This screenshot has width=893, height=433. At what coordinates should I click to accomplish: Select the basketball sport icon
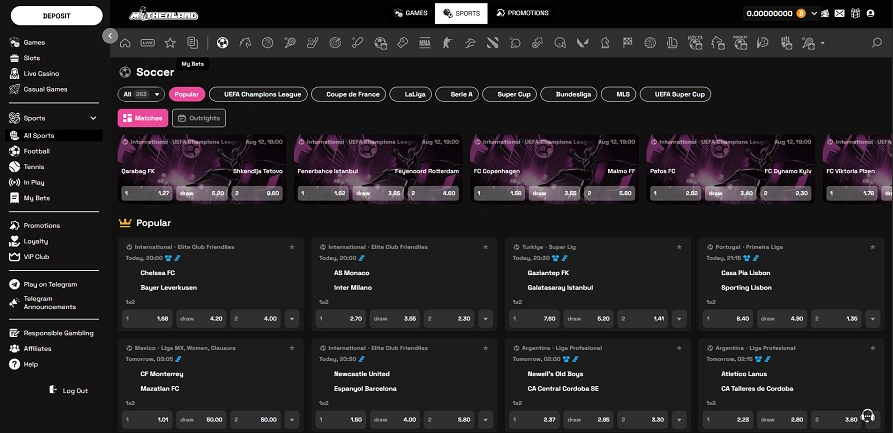[268, 43]
